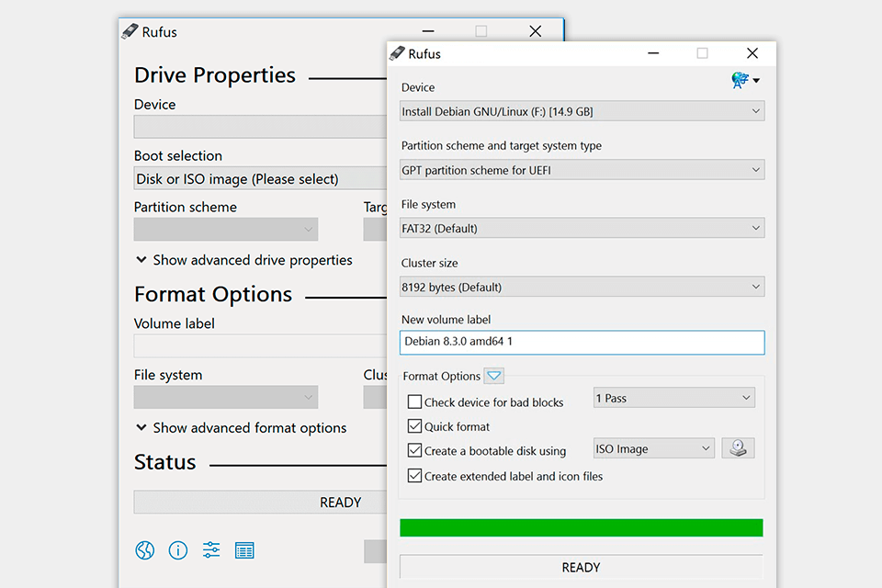This screenshot has height=588, width=882.
Task: Open Disk or ISO image boot selection dropdown
Action: pyautogui.click(x=260, y=178)
